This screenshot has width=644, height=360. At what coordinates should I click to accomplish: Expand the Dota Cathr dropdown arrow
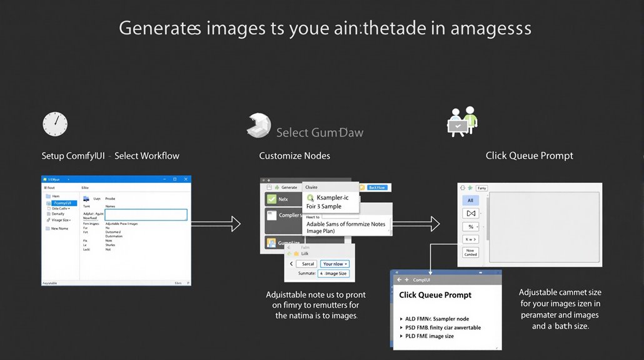pos(69,208)
